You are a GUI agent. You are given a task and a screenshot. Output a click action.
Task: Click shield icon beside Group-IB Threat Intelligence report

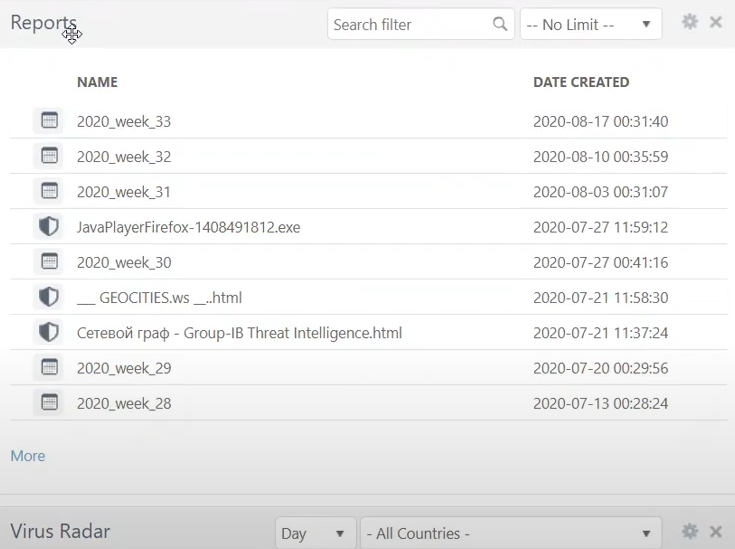pyautogui.click(x=48, y=332)
